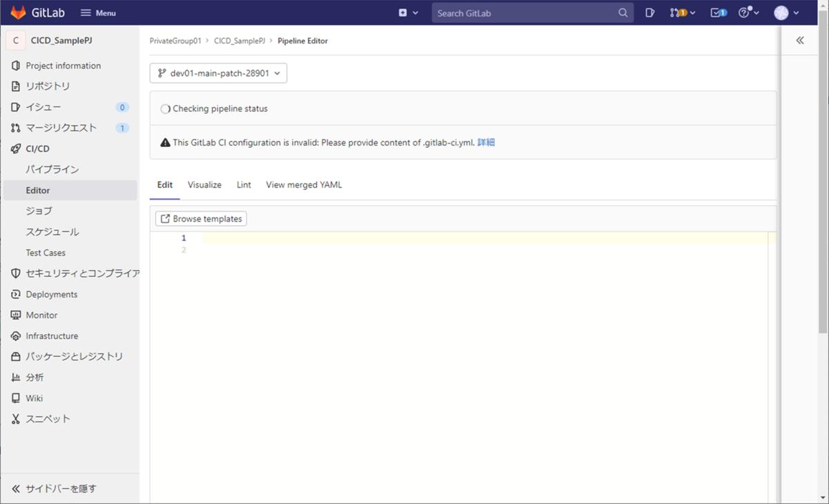The width and height of the screenshot is (829, 504).
Task: Open the CICD_SamplePJ project title link
Action: (61, 41)
